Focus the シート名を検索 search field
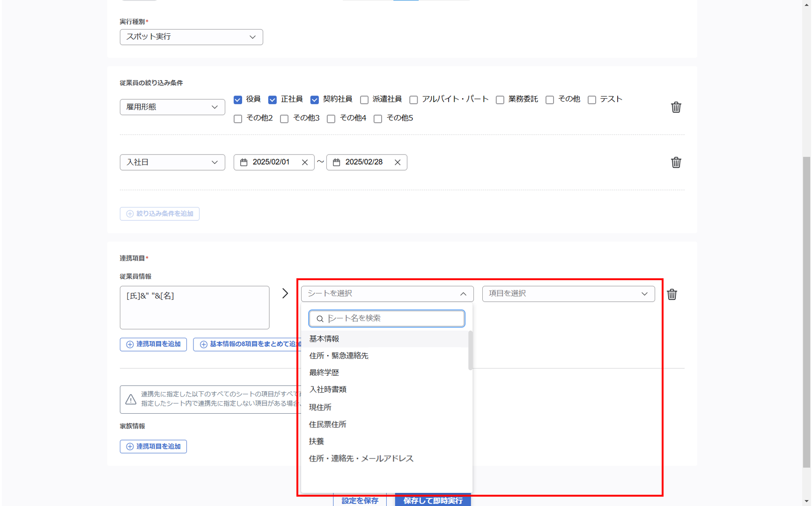This screenshot has height=506, width=812. 387,319
